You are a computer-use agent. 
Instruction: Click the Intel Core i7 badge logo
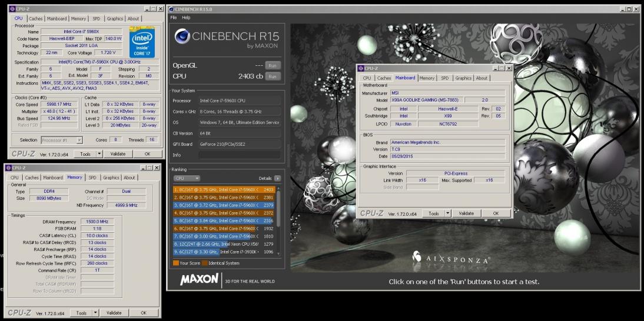pos(142,43)
